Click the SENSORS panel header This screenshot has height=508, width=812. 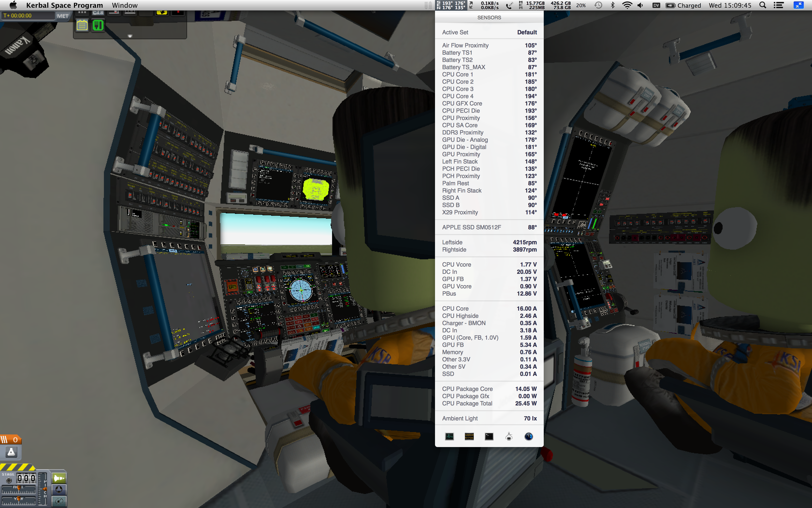point(489,17)
